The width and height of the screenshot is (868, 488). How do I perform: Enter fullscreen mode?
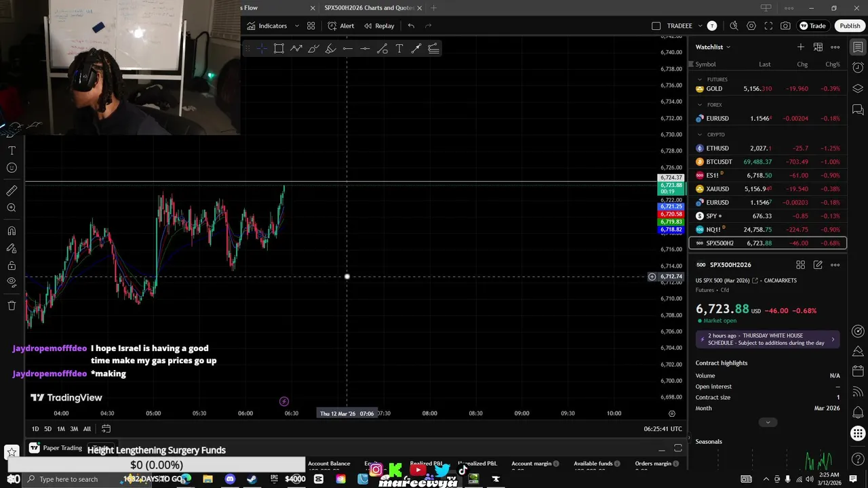(x=768, y=26)
